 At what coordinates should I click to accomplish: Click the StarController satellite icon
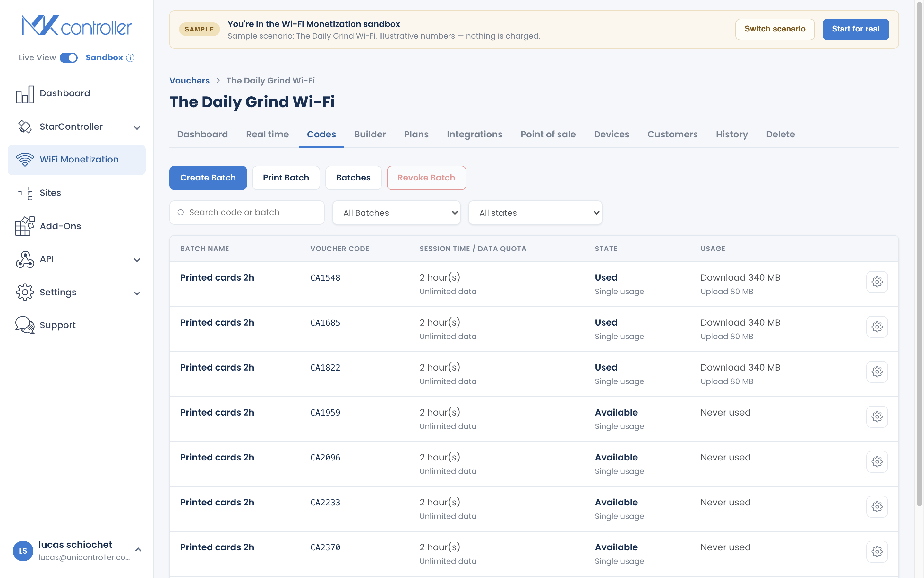pos(25,127)
